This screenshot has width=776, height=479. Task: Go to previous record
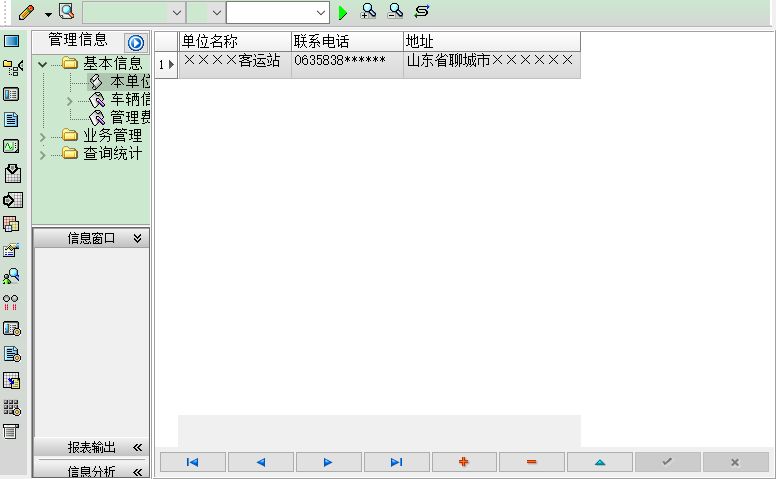pos(261,462)
